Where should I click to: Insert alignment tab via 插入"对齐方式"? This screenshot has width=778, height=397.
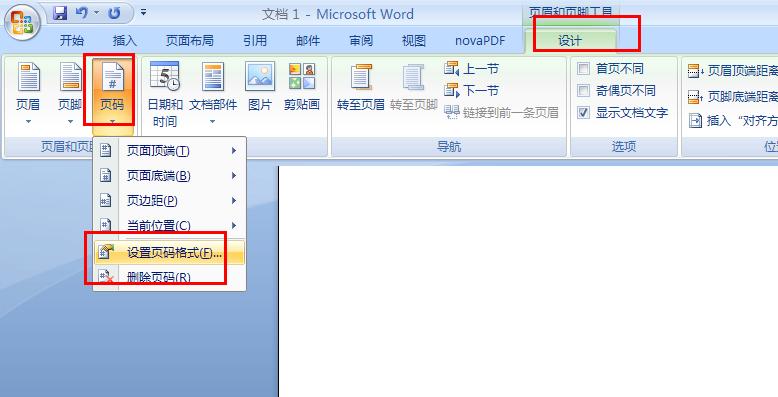point(733,120)
